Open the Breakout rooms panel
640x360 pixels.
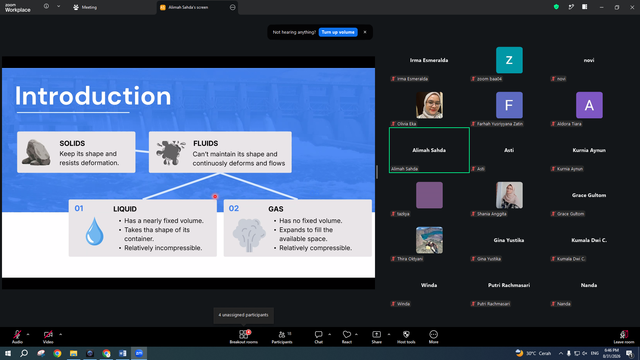pyautogui.click(x=244, y=337)
